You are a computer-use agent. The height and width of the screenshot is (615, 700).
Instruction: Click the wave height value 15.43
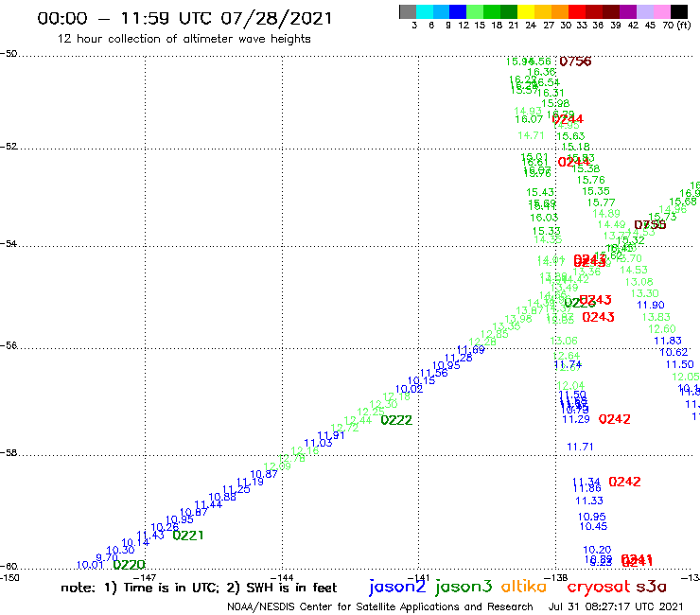(540, 192)
